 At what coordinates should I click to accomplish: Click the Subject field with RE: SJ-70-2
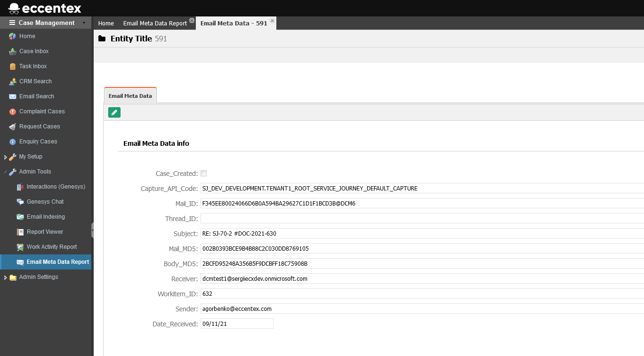click(x=422, y=233)
